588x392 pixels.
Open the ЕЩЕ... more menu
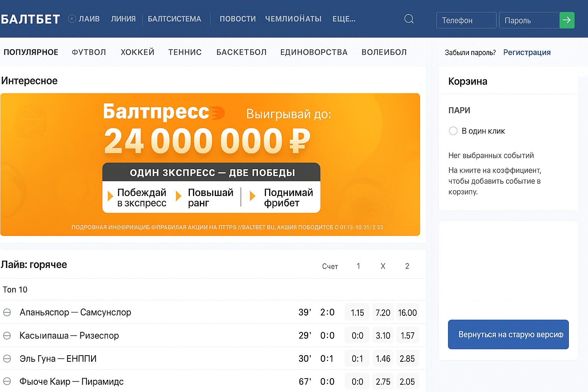point(344,19)
